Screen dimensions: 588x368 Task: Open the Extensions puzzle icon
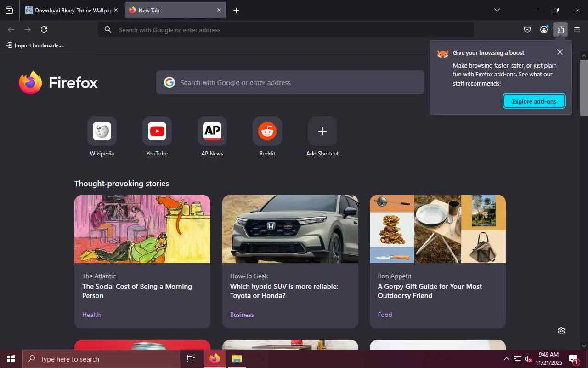click(560, 29)
